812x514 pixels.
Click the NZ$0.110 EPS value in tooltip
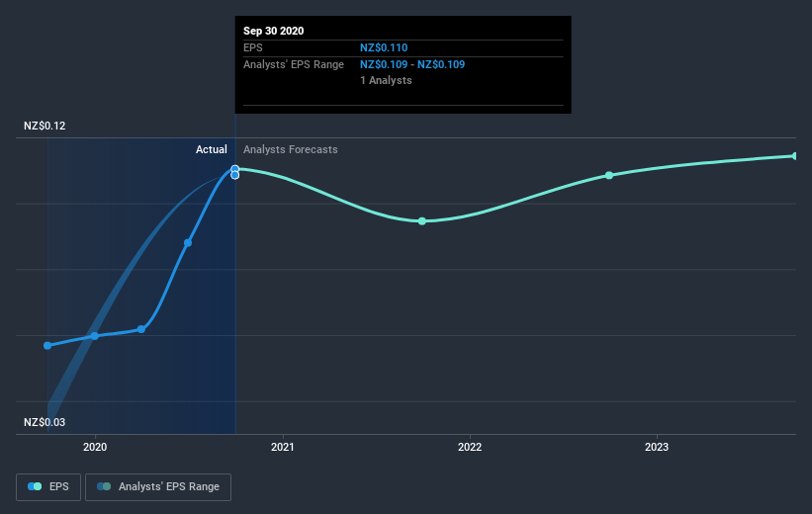pos(384,47)
